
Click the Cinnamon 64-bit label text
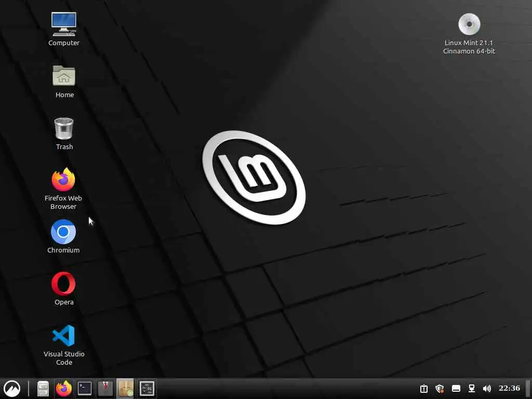[469, 51]
